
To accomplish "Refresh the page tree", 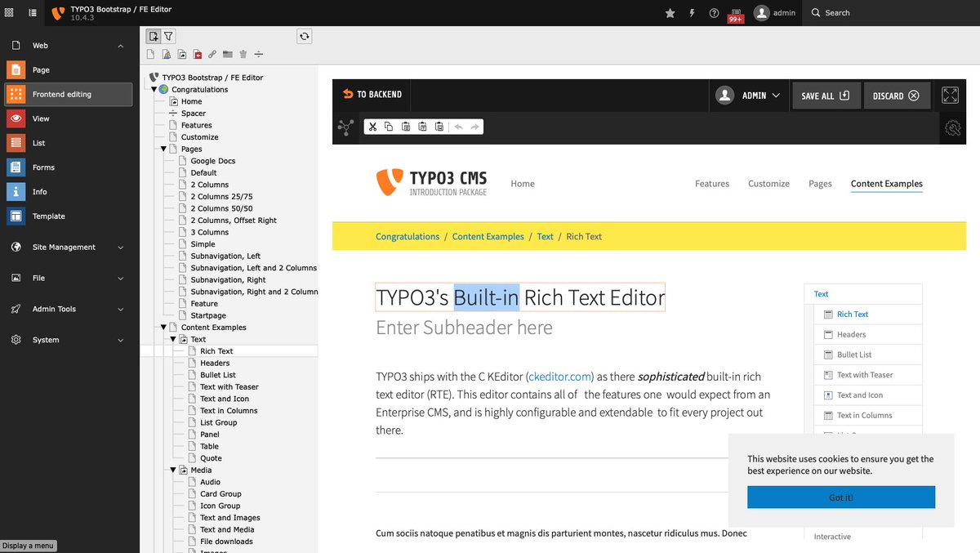I will click(305, 36).
